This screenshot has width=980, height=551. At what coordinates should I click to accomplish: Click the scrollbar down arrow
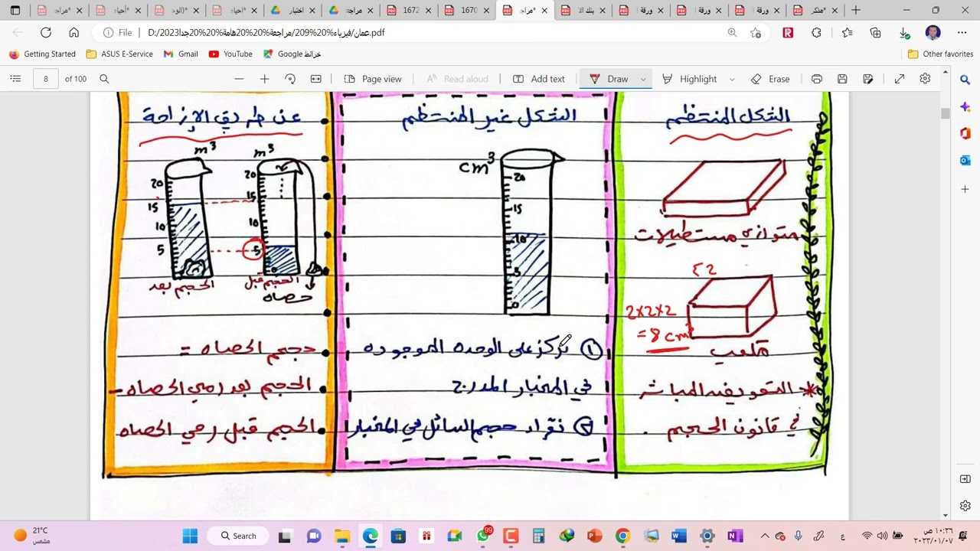point(946,516)
